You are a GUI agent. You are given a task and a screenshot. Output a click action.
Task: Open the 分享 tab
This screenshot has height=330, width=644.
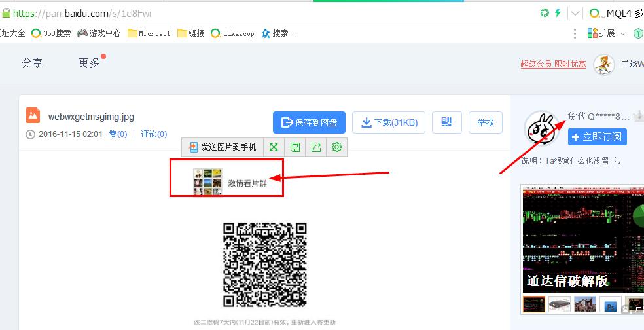[x=33, y=63]
